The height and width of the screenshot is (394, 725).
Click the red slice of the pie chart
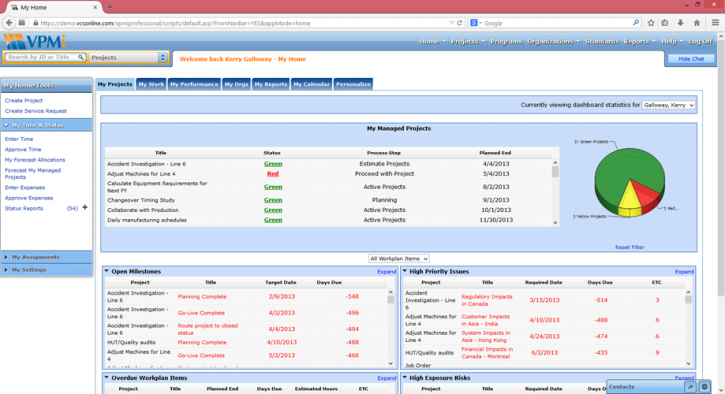[x=647, y=192]
